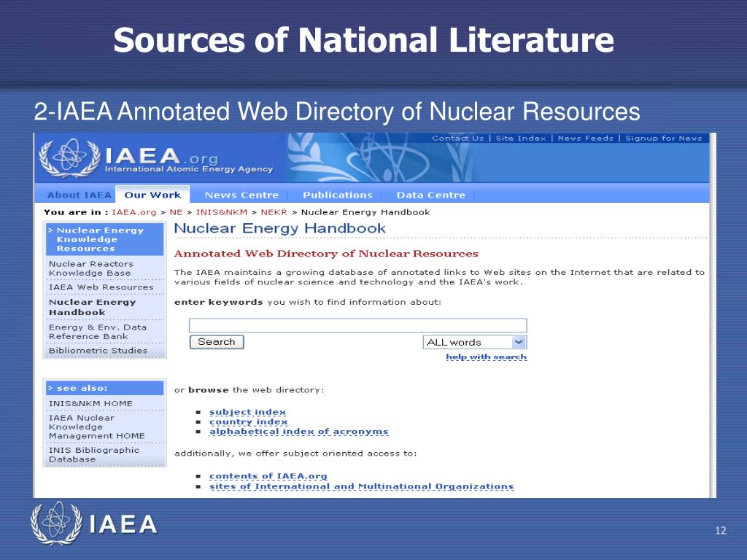Click the keywords search input field
This screenshot has width=747, height=560.
point(357,325)
